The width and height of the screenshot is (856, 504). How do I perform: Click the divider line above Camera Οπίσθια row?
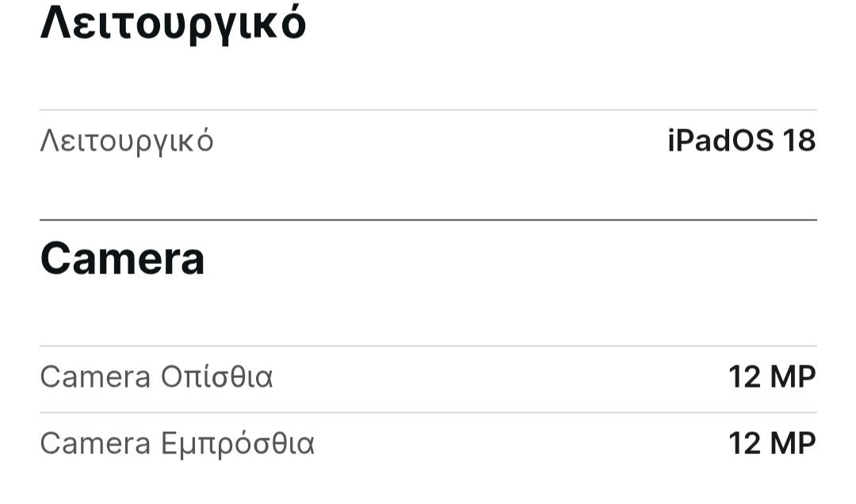click(x=428, y=346)
